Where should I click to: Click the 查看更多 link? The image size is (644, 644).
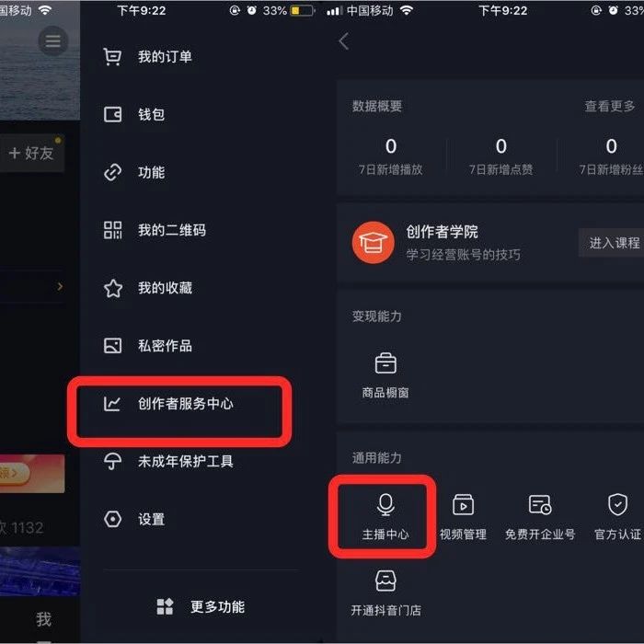610,107
